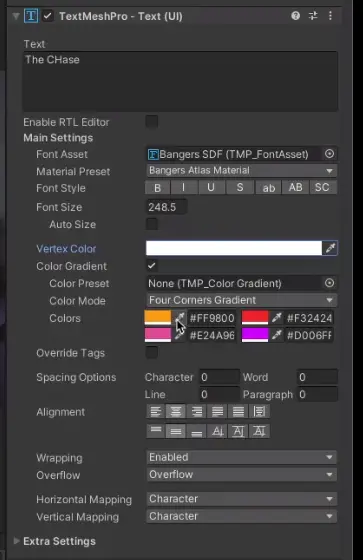
Task: Click the Line spacing value field
Action: pyautogui.click(x=219, y=394)
